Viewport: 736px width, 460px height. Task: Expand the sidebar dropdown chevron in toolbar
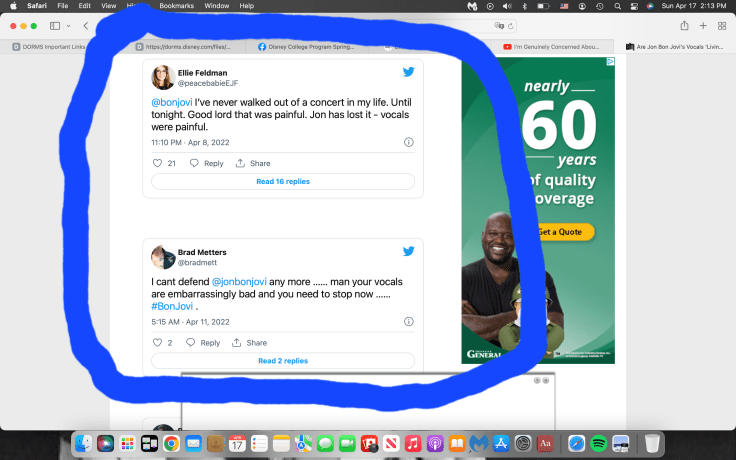pos(68,25)
